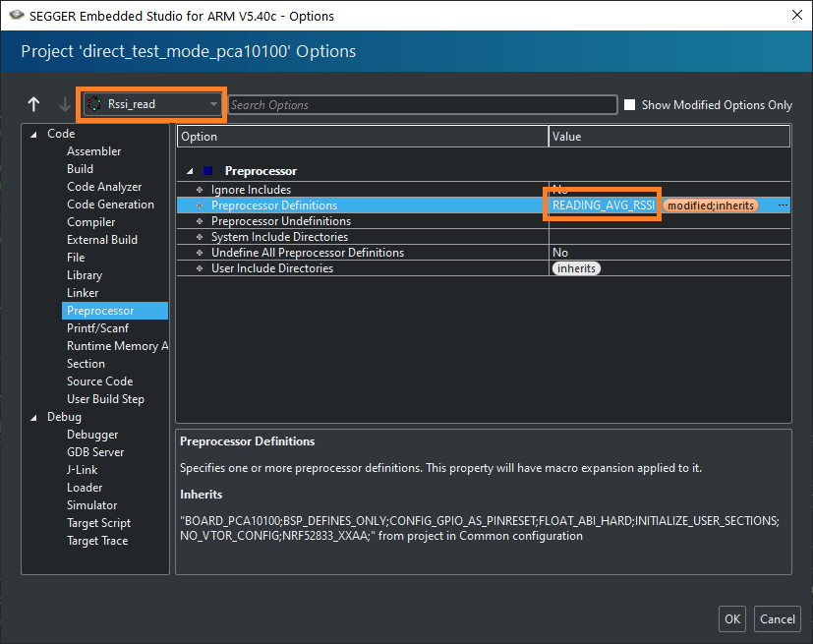Click the Search Options field
The height and width of the screenshot is (644, 813).
423,105
